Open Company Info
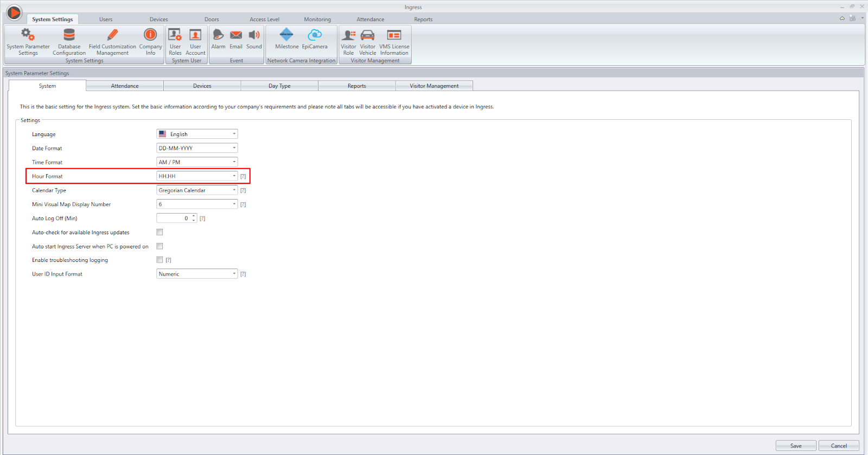This screenshot has width=868, height=455. pyautogui.click(x=150, y=42)
